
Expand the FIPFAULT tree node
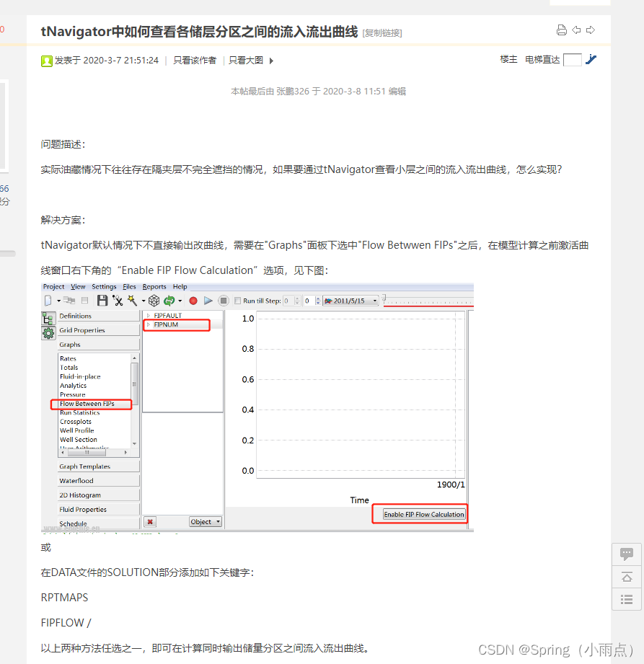coord(149,316)
